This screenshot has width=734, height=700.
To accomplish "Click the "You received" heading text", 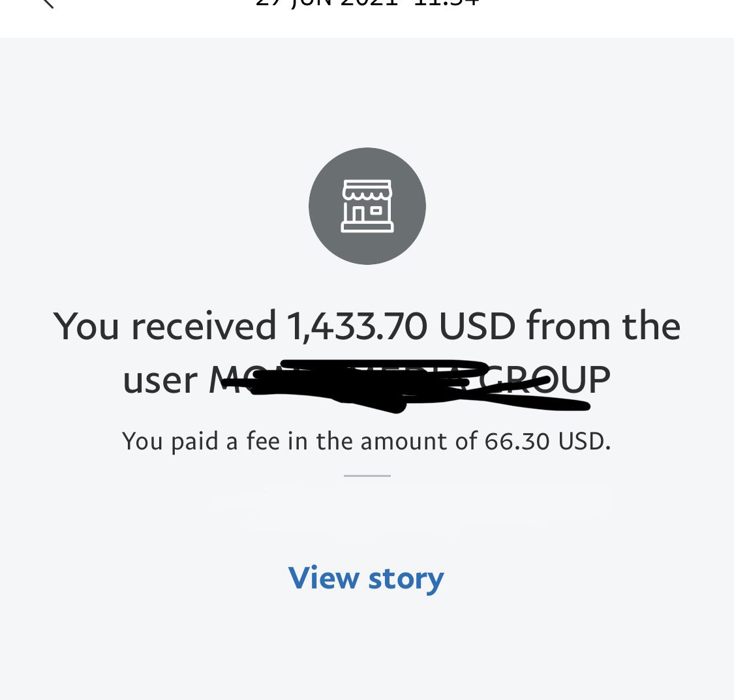I will [164, 326].
